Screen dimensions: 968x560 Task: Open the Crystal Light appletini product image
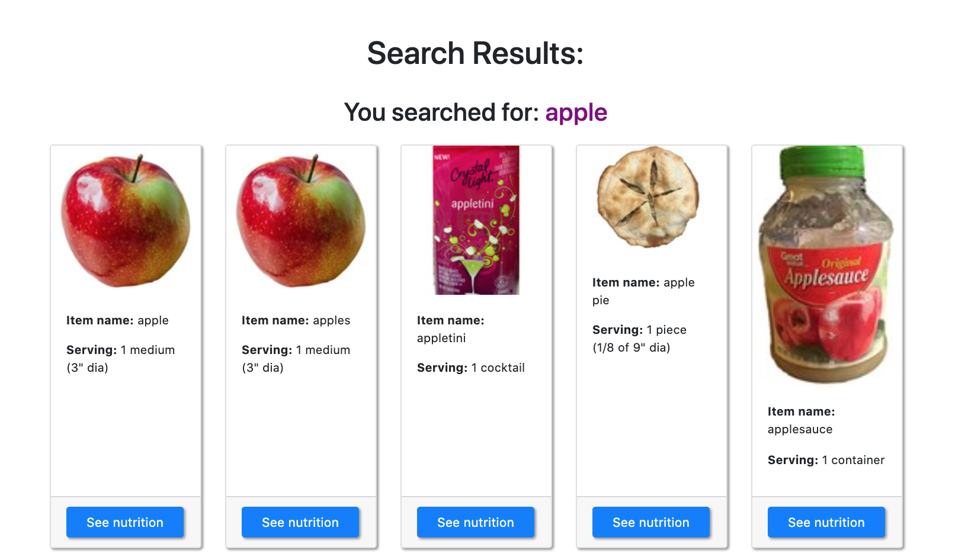pyautogui.click(x=476, y=220)
